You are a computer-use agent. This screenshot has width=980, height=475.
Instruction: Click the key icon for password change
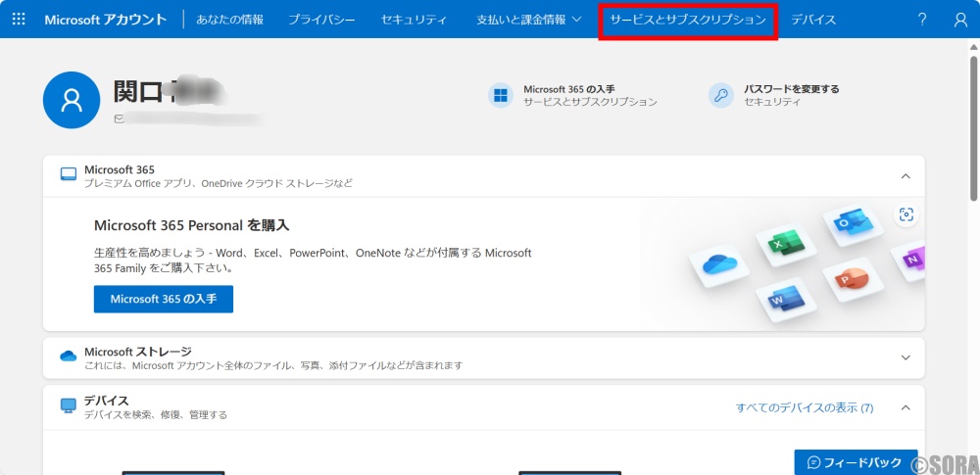[x=720, y=95]
